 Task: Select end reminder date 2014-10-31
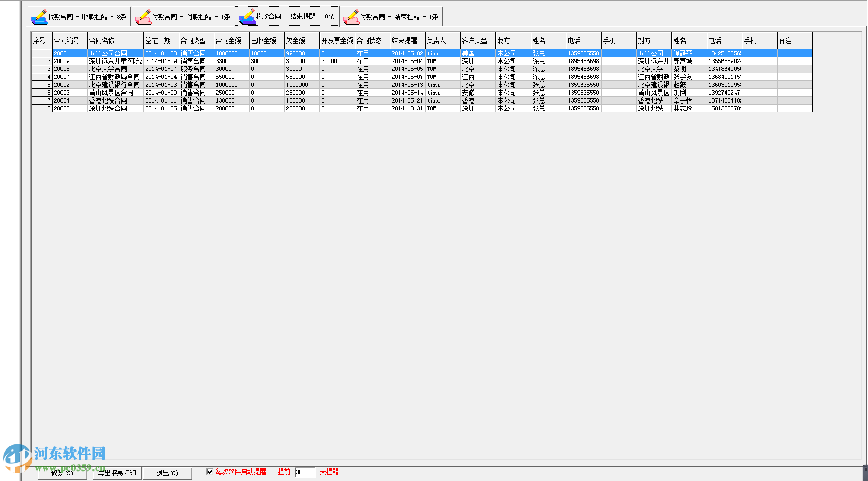(408, 108)
